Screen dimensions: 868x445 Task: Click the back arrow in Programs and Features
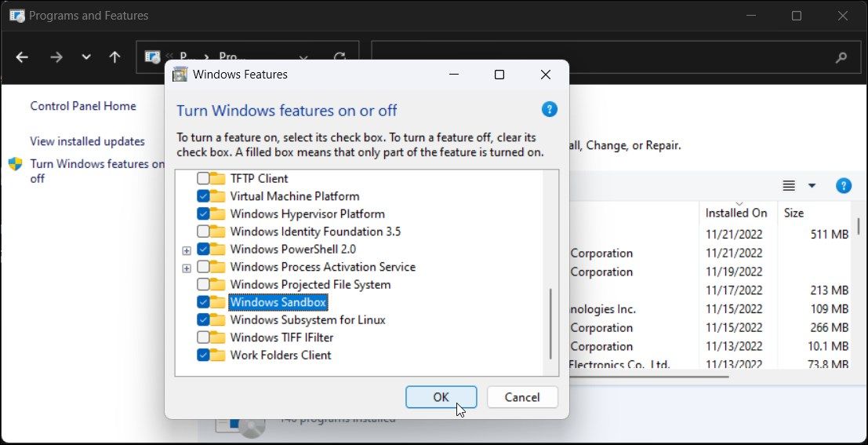click(x=22, y=57)
